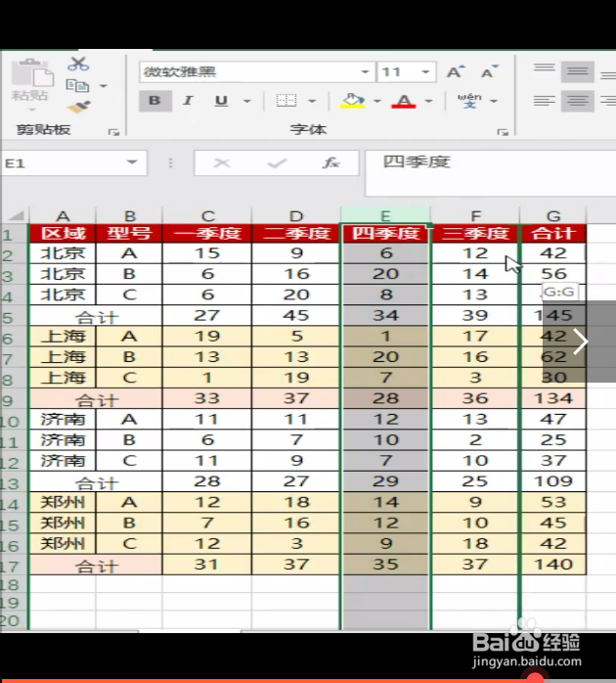Screen dimensions: 616x683
Task: Click the Insert Function fx icon
Action: coord(330,162)
